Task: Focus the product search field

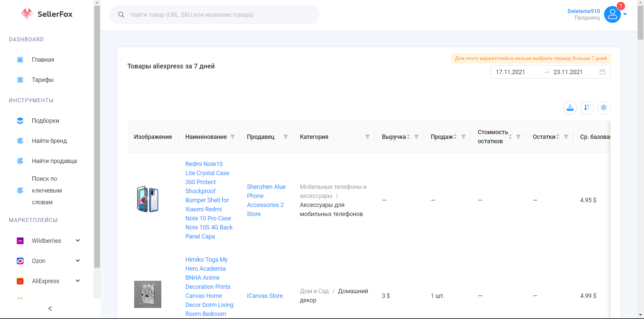Action: coord(215,15)
